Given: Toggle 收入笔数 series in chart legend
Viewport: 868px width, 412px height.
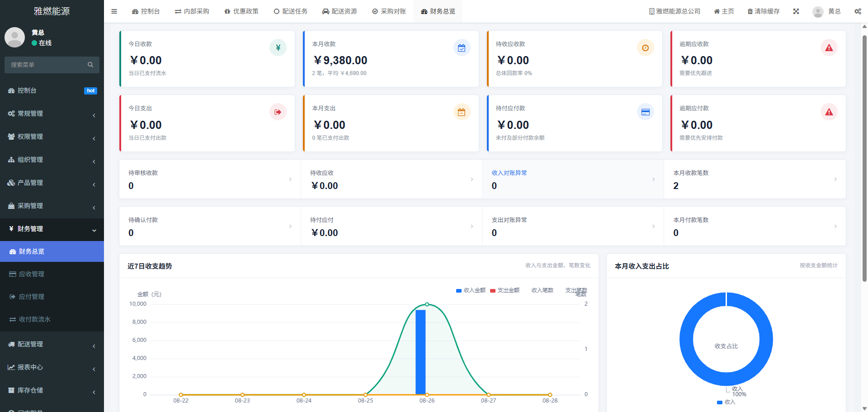Looking at the screenshot, I should click(x=542, y=290).
